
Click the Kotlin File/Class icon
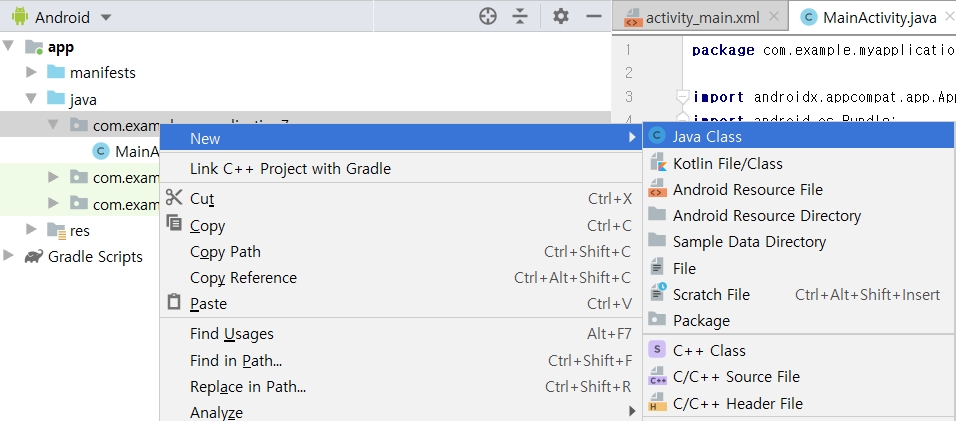coord(657,163)
